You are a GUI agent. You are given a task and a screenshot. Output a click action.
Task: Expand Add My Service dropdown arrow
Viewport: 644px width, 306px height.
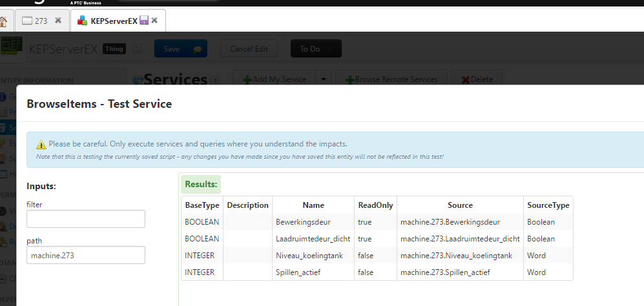(x=323, y=79)
